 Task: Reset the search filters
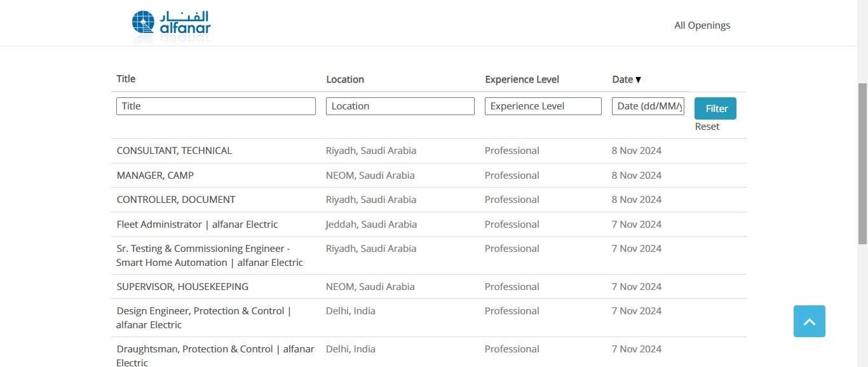[707, 126]
